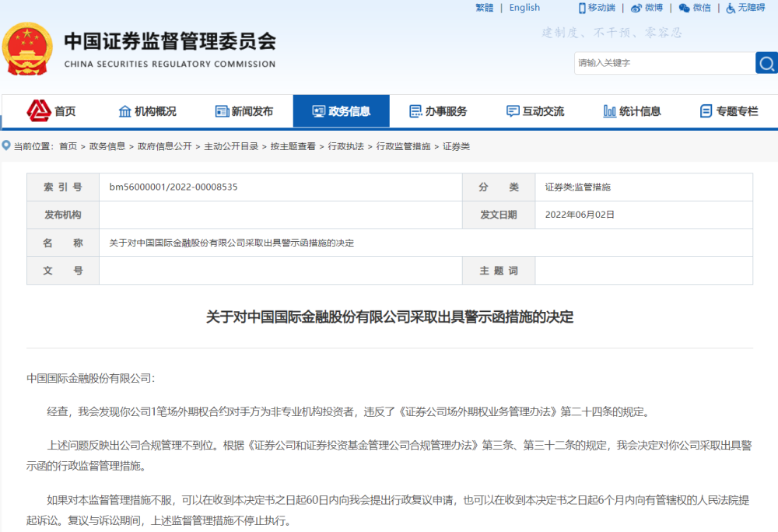
Task: Click the WeChat icon in top bar
Action: click(x=684, y=8)
